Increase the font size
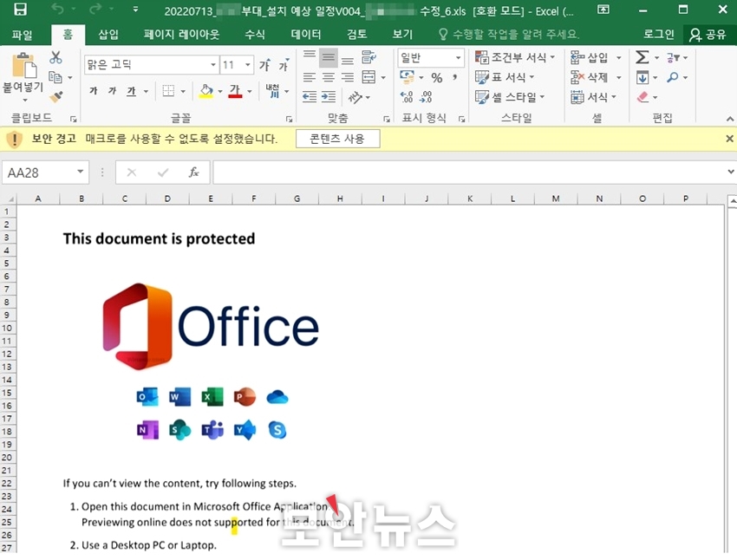 tap(265, 65)
